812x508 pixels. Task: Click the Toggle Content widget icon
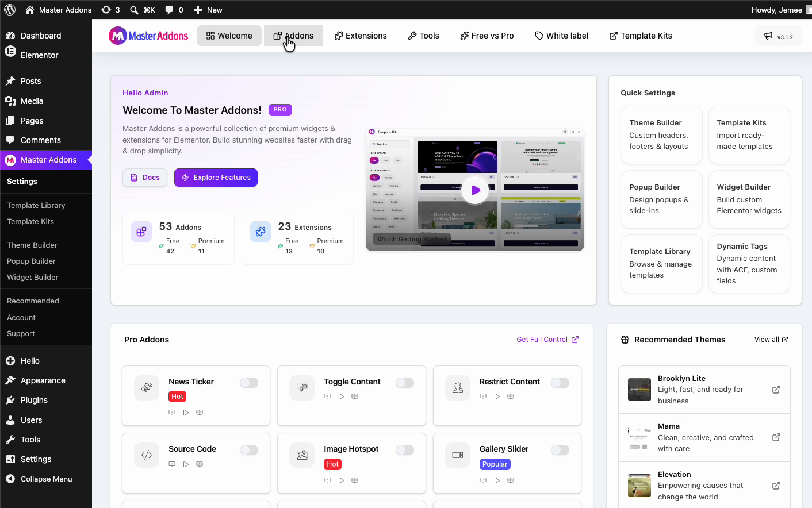pos(302,388)
